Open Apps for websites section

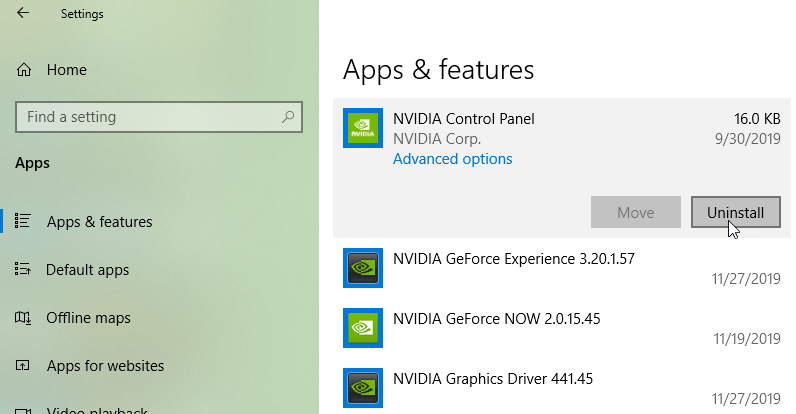click(x=105, y=366)
